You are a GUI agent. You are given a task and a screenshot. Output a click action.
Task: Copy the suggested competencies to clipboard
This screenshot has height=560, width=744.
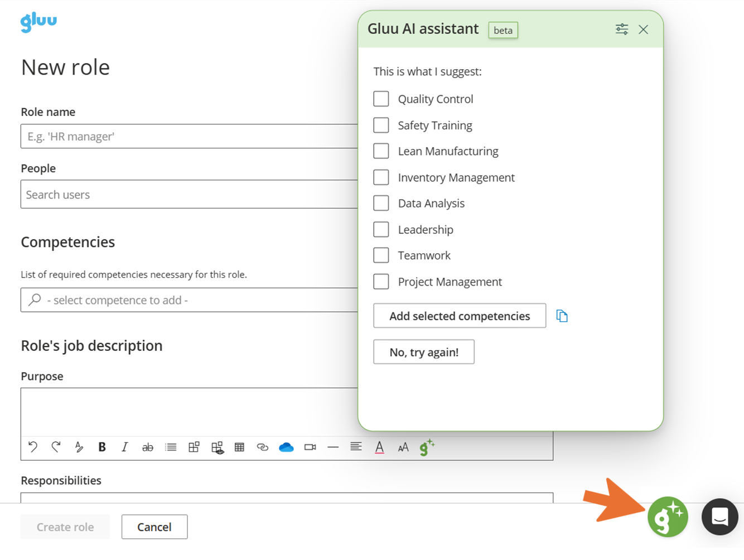[x=562, y=316]
